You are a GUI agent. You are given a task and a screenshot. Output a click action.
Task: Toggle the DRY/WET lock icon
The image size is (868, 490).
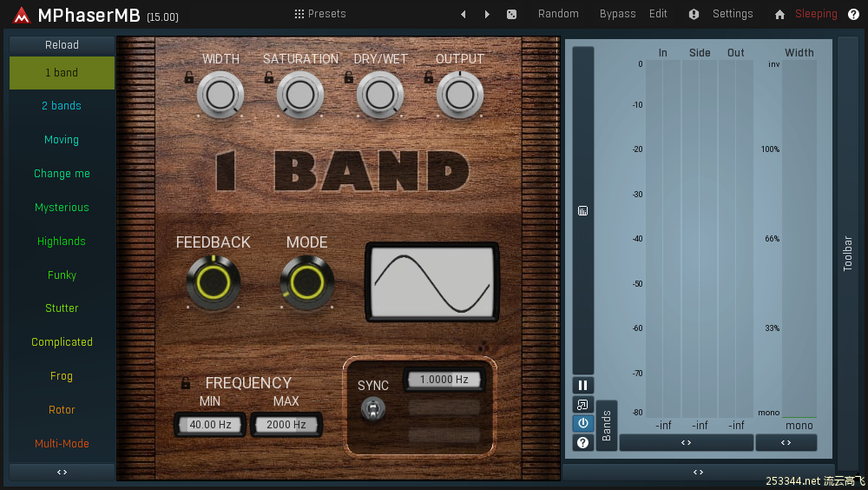[349, 77]
